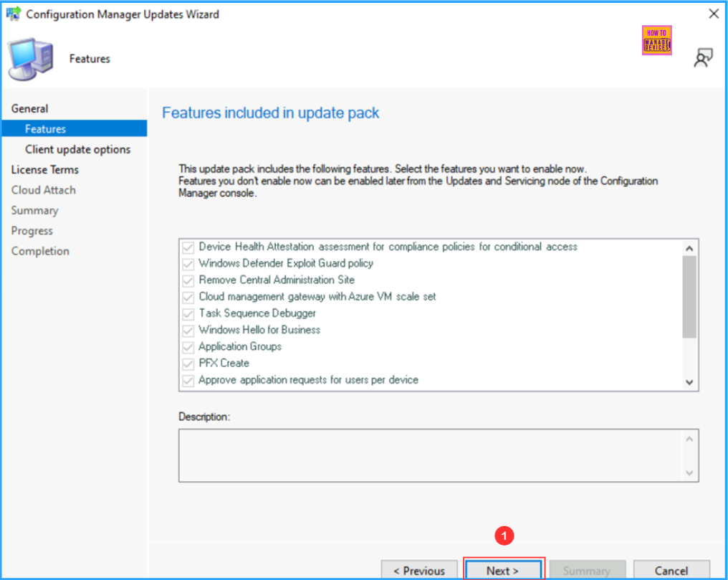
Task: Toggle Approve application requests for users checkbox
Action: 188,381
